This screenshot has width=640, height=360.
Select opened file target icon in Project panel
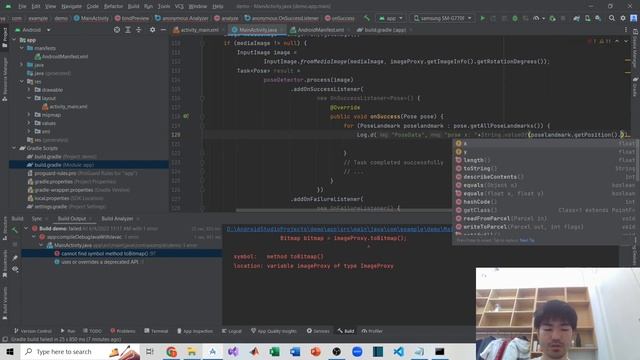tap(117, 30)
